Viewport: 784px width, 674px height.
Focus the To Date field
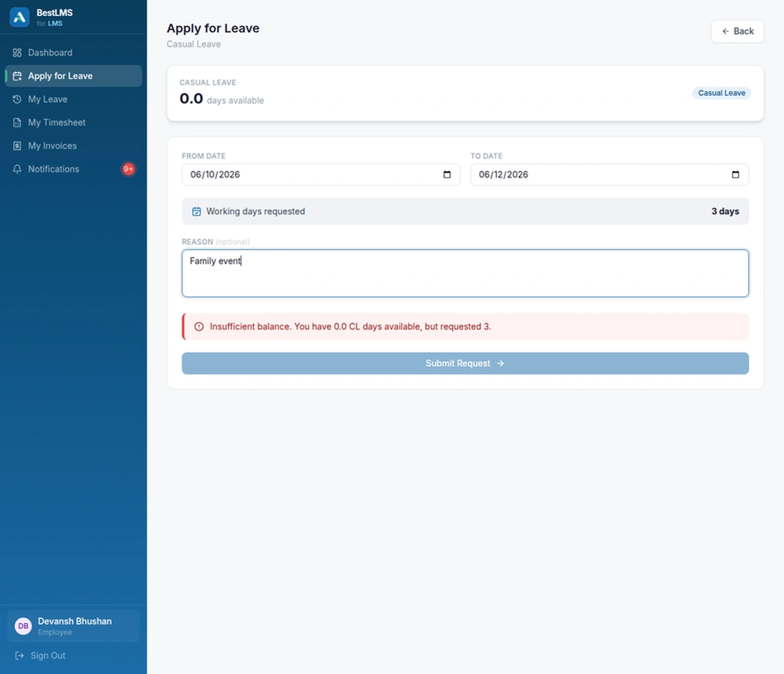[609, 175]
